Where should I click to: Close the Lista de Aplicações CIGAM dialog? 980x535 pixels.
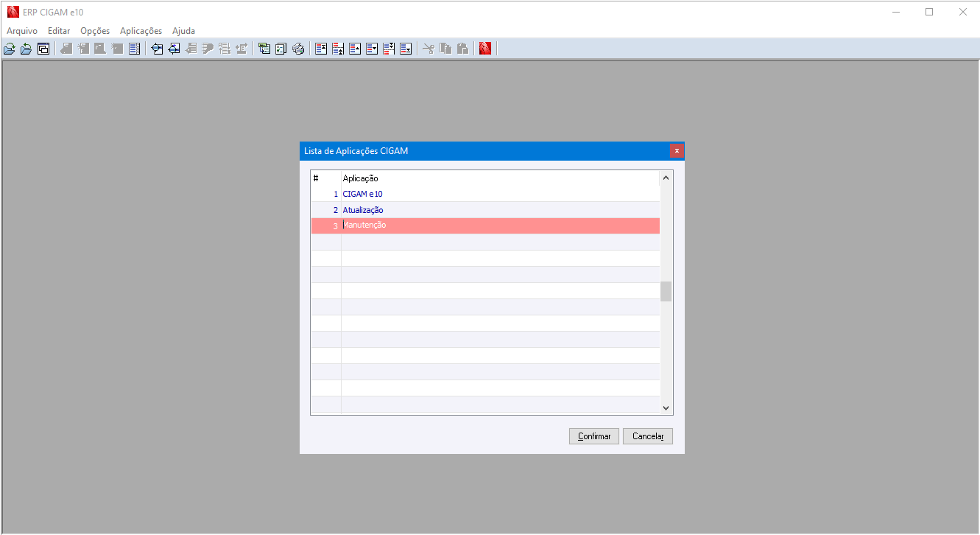click(x=677, y=151)
